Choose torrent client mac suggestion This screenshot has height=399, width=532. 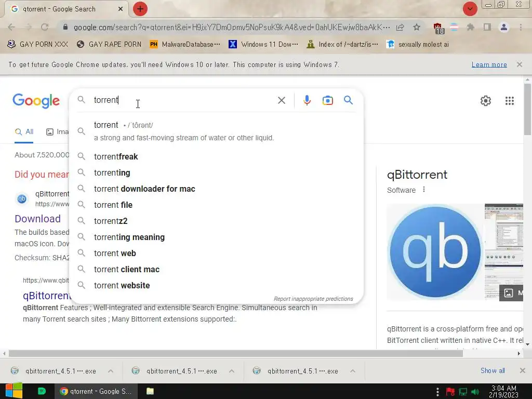click(217, 270)
